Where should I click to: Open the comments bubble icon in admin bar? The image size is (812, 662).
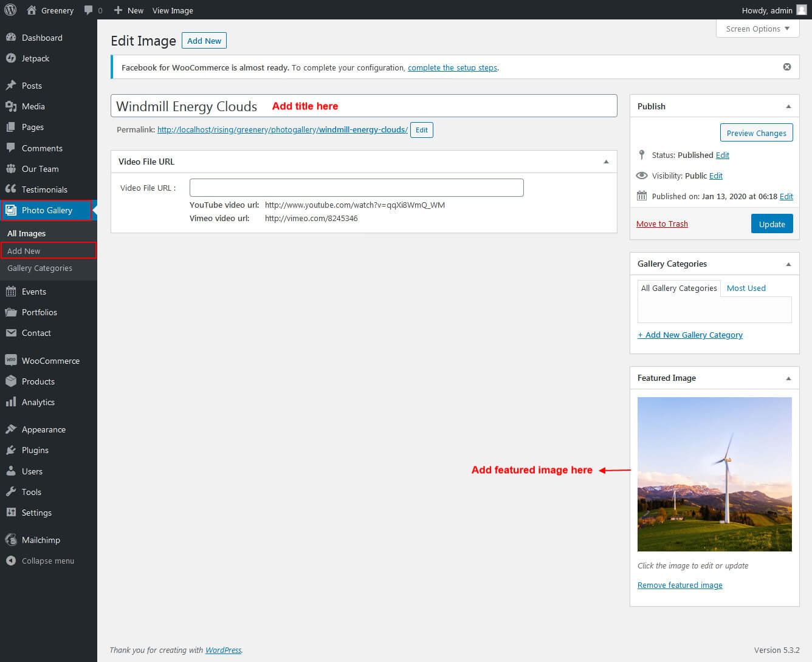[x=89, y=10]
